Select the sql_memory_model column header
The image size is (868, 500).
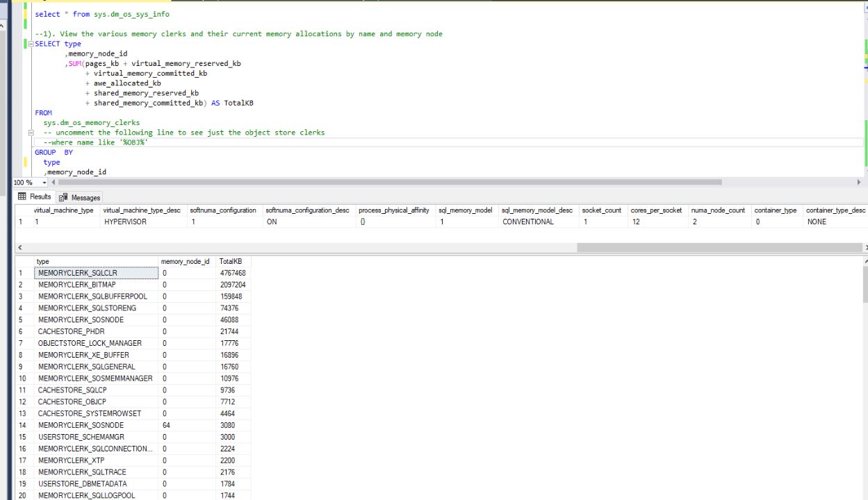466,210
